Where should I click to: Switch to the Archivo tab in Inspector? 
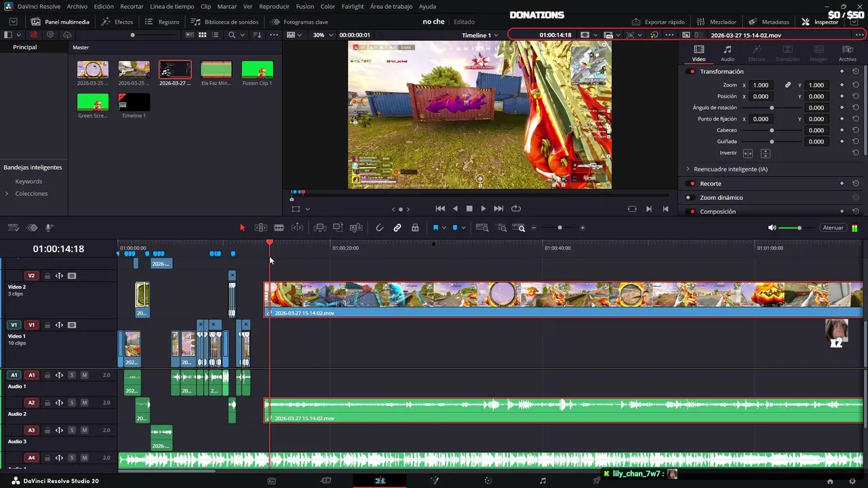coord(847,54)
